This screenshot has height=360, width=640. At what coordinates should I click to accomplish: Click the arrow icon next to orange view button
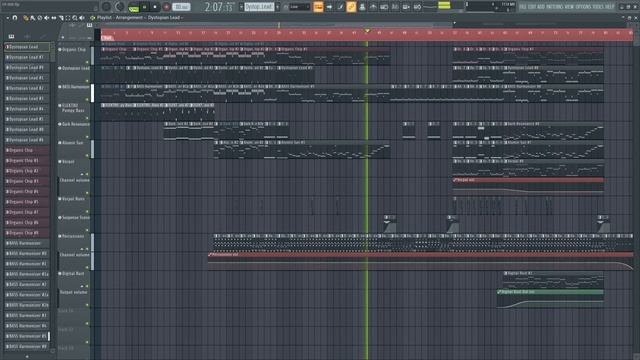click(329, 7)
